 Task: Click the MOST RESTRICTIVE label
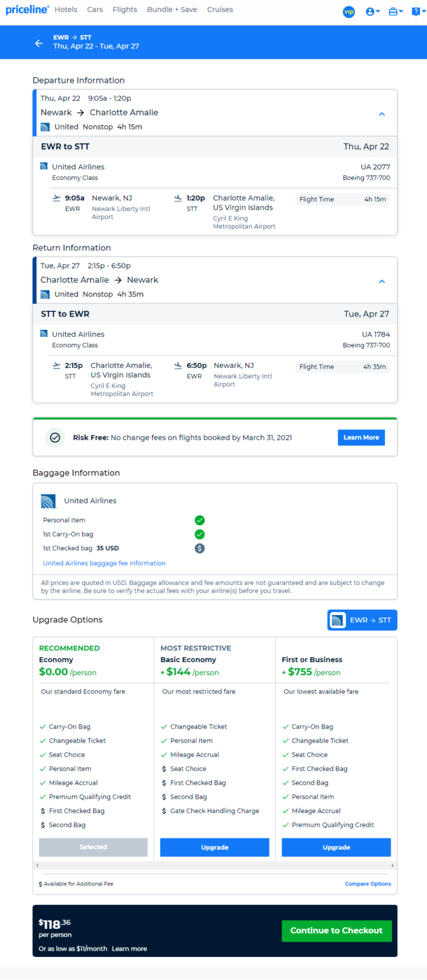(x=196, y=648)
